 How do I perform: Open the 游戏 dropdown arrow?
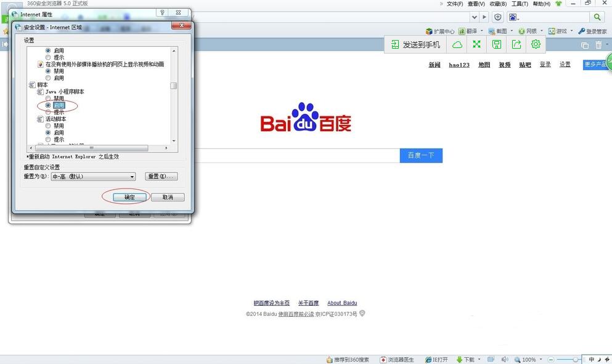[571, 31]
